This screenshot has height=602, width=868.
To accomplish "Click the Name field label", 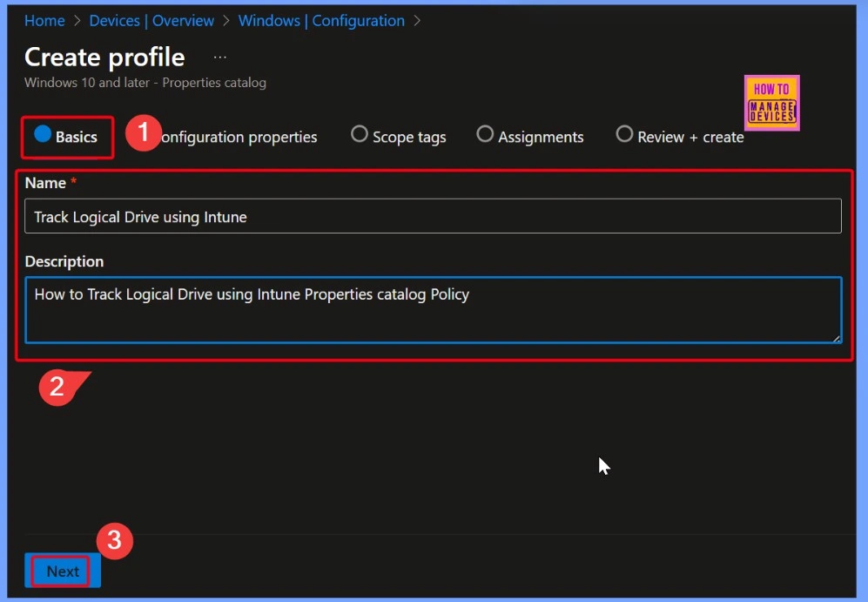I will pyautogui.click(x=45, y=183).
